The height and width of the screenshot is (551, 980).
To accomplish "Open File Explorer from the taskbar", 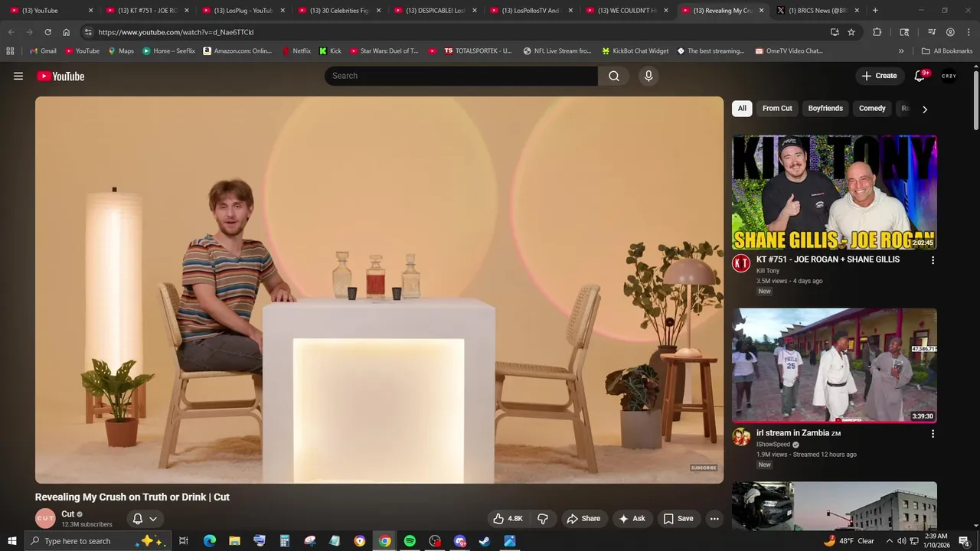I will (x=234, y=541).
